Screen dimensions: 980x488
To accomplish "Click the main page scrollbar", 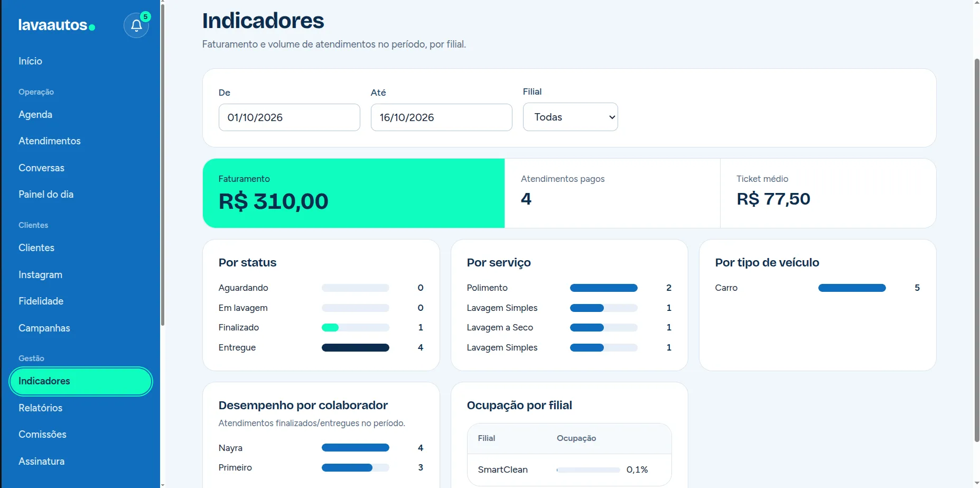I will (977, 250).
